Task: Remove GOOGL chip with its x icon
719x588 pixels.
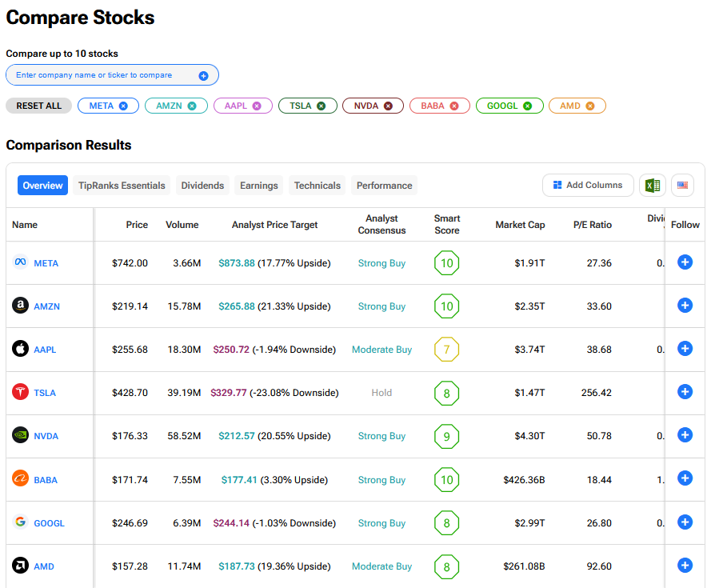Action: coord(528,106)
